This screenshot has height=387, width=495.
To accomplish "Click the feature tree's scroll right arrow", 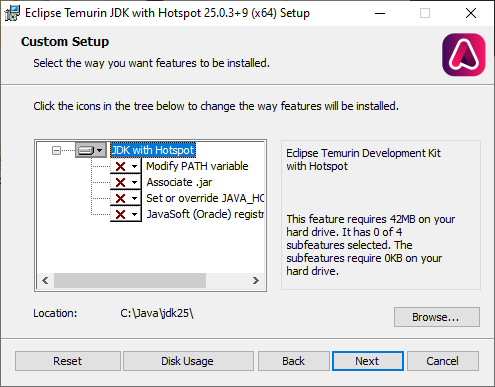I will point(256,281).
